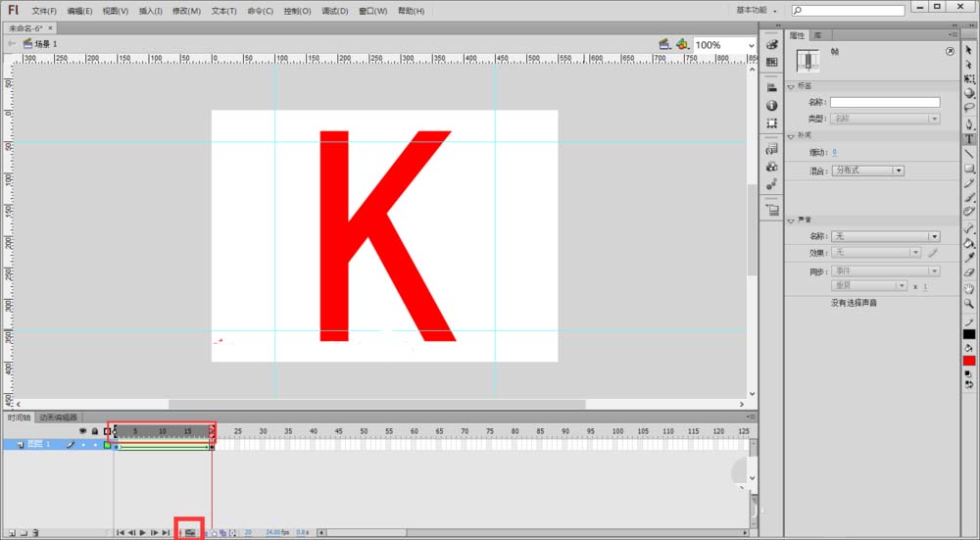Screen dimensions: 980x540
Task: Toggle the lock all layers padlock icon
Action: tap(95, 431)
